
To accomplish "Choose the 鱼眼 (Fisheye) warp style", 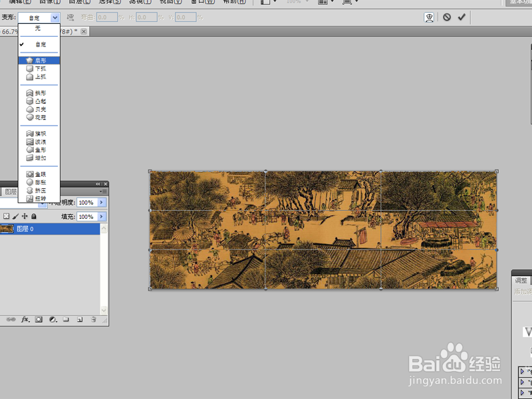I will pyautogui.click(x=39, y=174).
